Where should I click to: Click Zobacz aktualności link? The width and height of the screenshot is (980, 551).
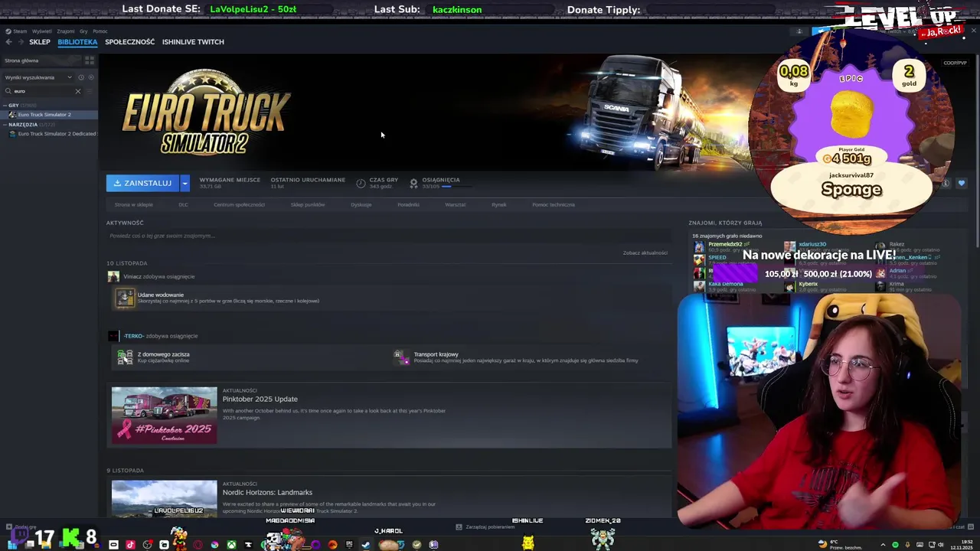point(645,253)
